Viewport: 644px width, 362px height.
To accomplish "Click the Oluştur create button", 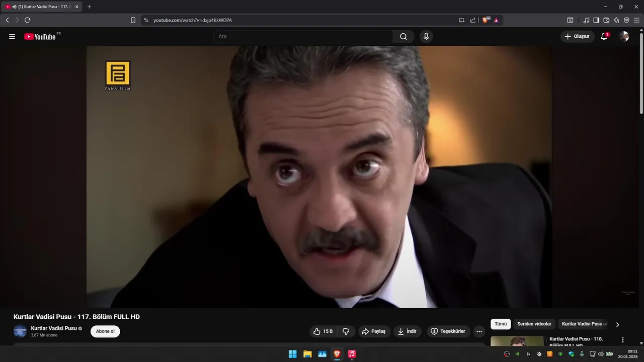I will pyautogui.click(x=578, y=37).
